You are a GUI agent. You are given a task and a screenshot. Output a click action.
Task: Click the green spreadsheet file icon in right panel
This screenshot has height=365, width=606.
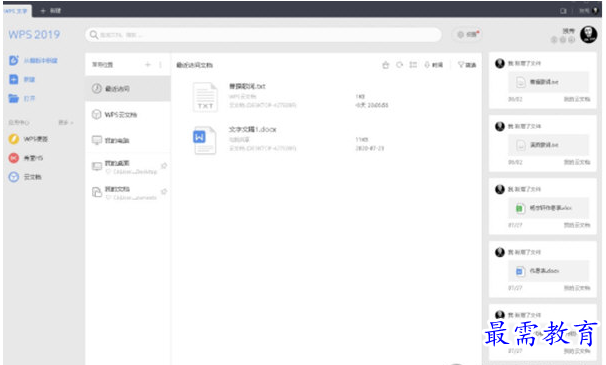pyautogui.click(x=520, y=208)
